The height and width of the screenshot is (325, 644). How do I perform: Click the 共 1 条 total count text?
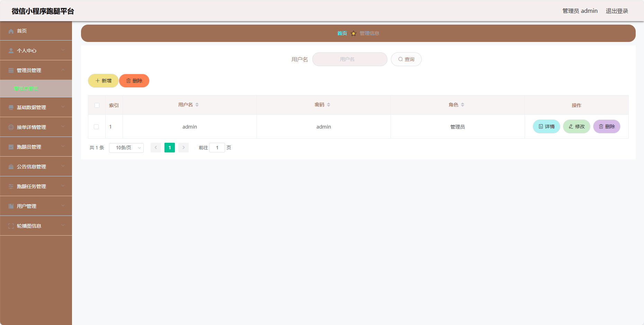(x=97, y=148)
